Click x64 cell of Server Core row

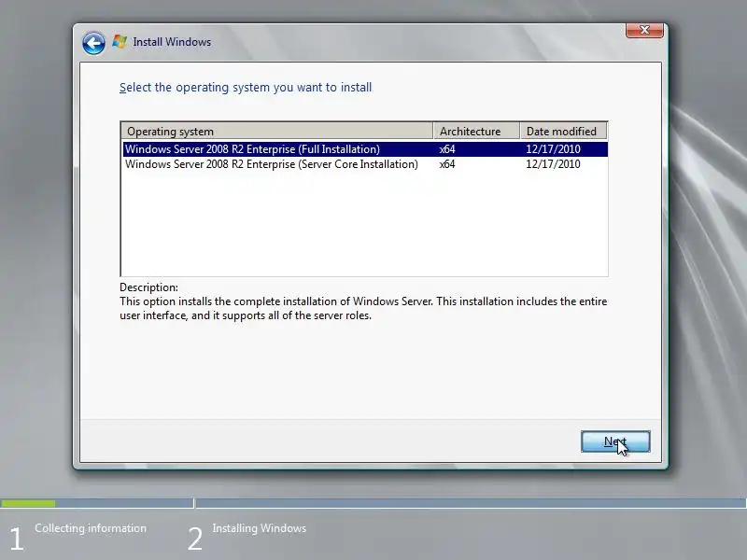[x=447, y=164]
